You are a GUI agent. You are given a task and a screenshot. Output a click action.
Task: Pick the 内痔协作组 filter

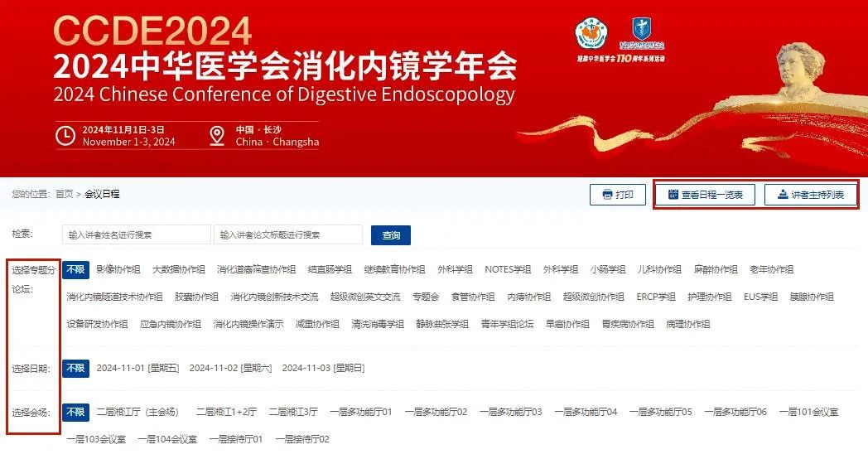click(x=529, y=297)
